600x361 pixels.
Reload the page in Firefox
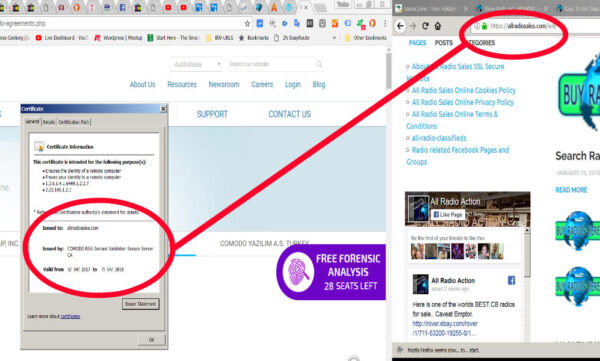425,26
